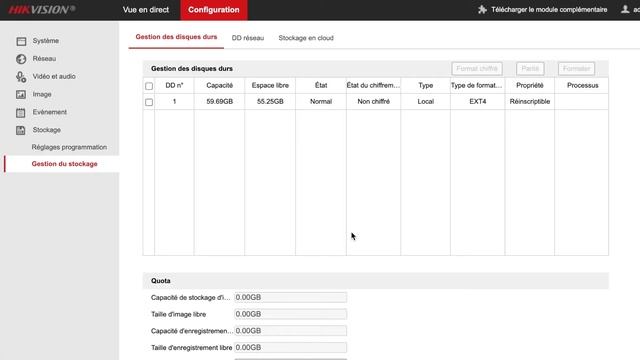Screen dimensions: 640x360
Task: Select Gestion du stockage submenu
Action: point(64,164)
